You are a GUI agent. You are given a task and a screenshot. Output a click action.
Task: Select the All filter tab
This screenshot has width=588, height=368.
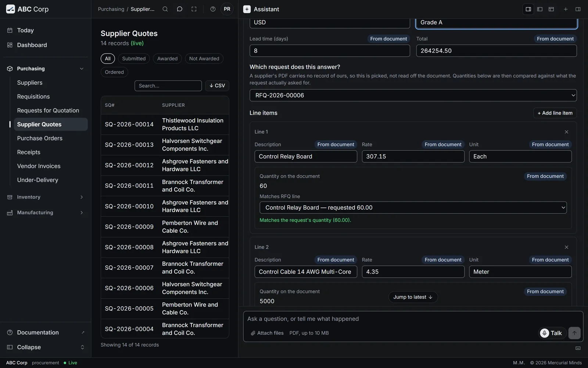pyautogui.click(x=108, y=59)
